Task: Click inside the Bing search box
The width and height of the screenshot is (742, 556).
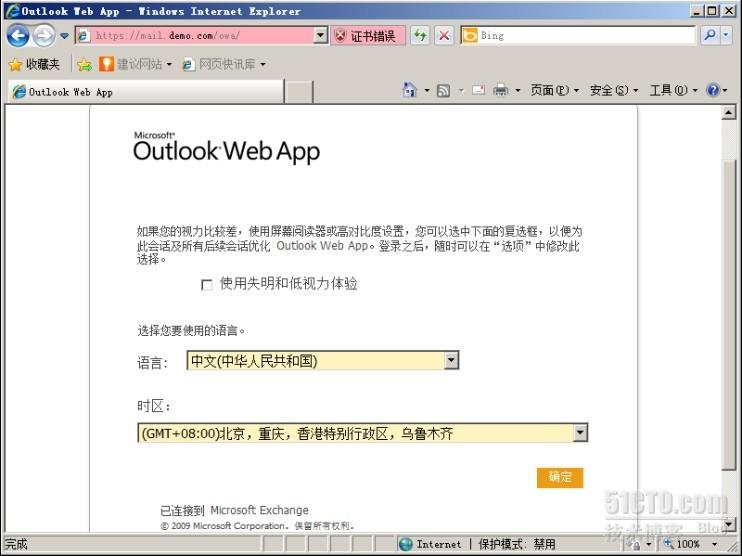Action: coord(586,35)
